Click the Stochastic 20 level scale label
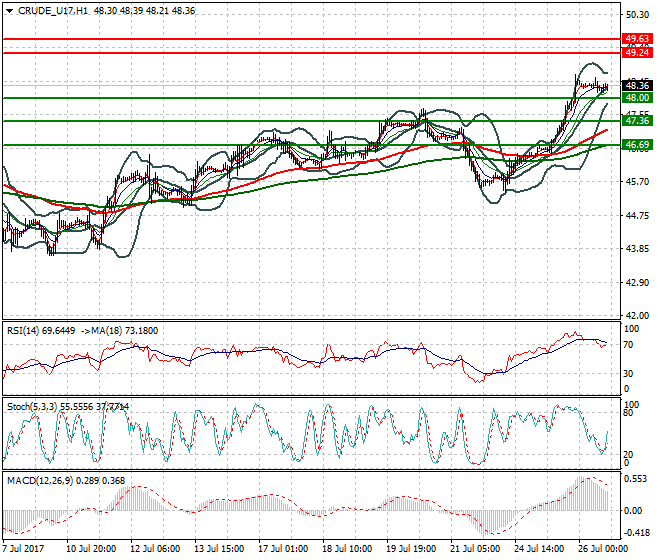 628,454
